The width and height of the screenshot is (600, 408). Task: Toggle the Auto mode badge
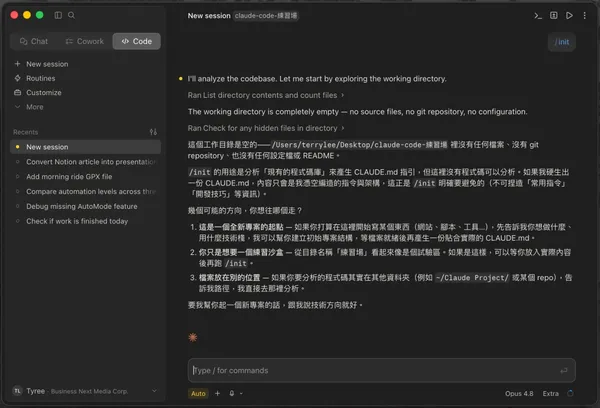(198, 393)
